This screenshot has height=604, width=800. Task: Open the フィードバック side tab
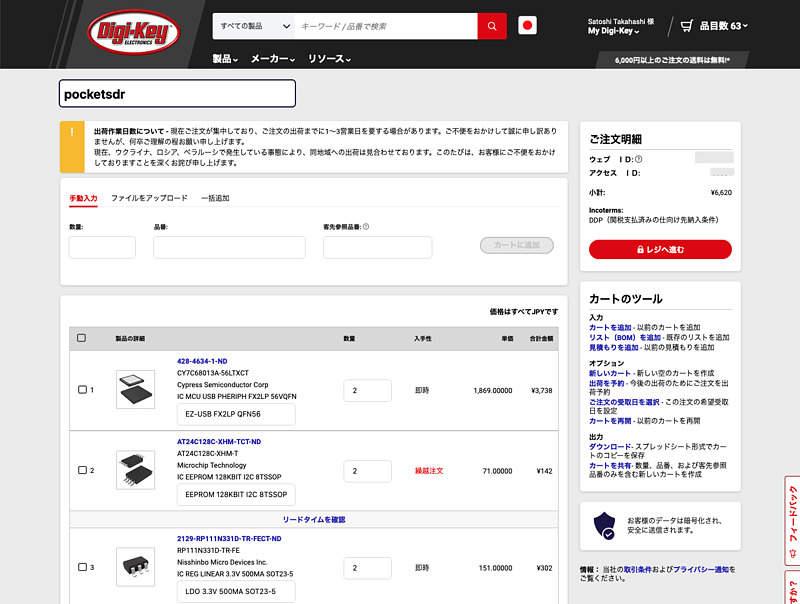click(x=792, y=519)
